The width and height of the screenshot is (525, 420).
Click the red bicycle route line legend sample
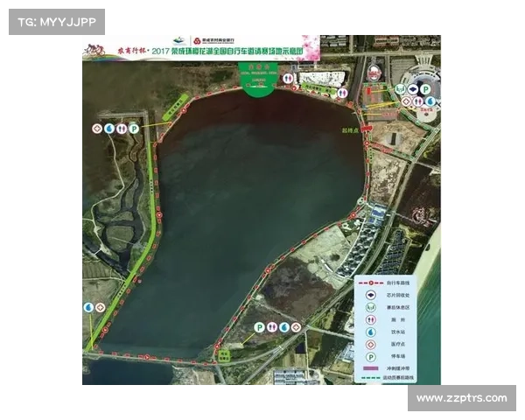(x=371, y=283)
